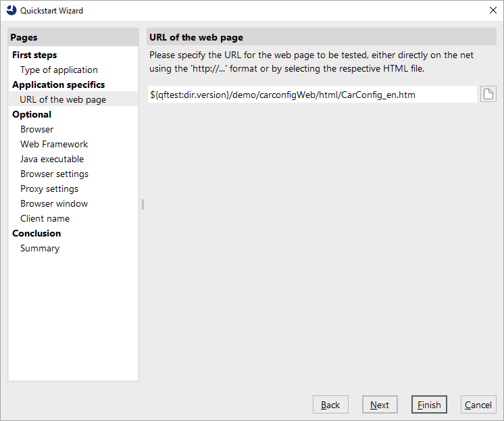This screenshot has width=504, height=421.
Task: Cancel the wizard with the Cancel button
Action: coord(478,405)
